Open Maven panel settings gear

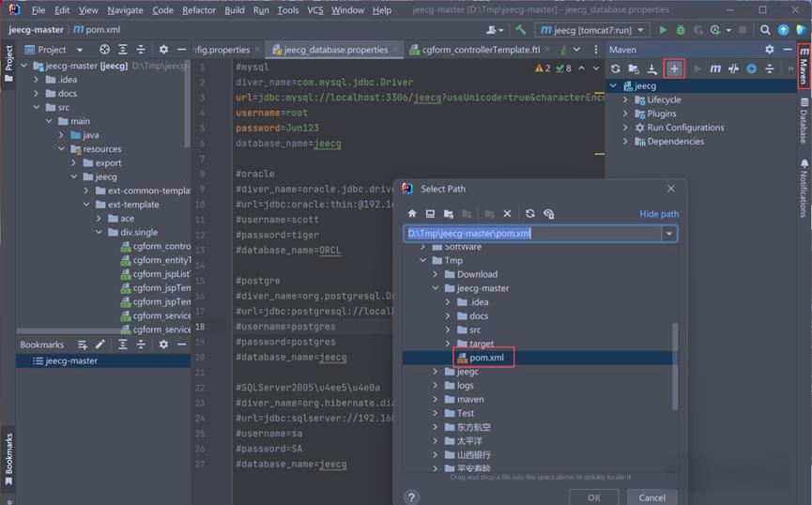[770, 49]
